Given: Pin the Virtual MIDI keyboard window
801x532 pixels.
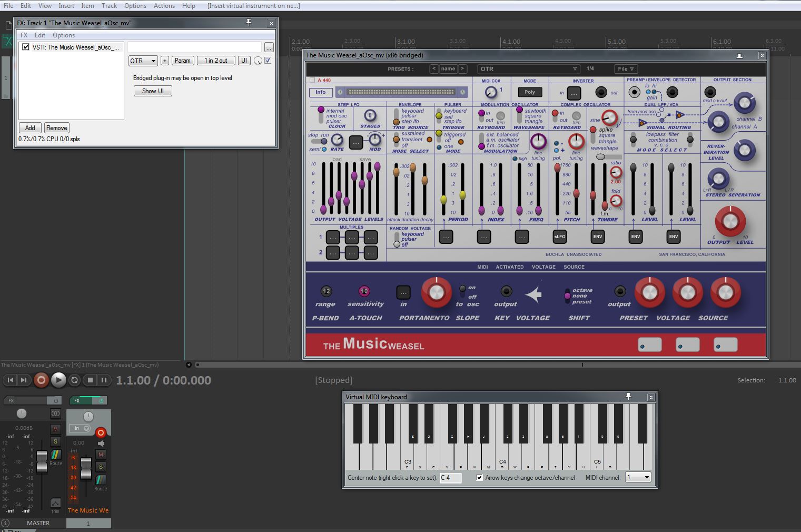Looking at the screenshot, I should (628, 397).
